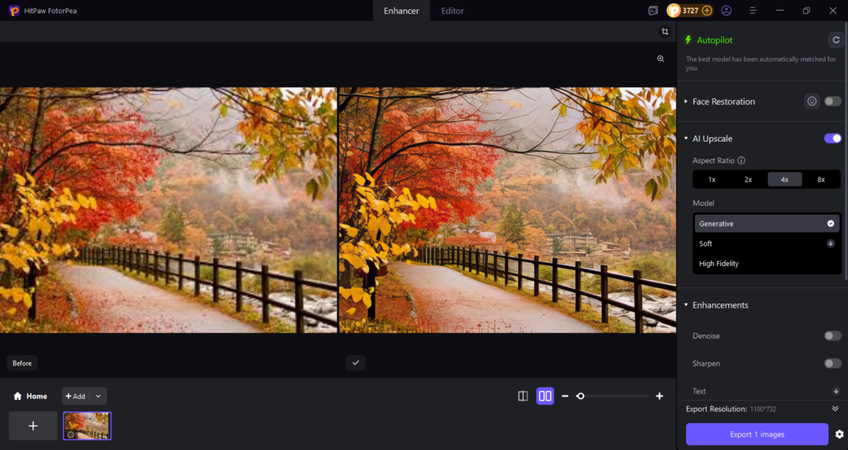This screenshot has height=450, width=848.
Task: Choose the Soft model
Action: click(767, 243)
